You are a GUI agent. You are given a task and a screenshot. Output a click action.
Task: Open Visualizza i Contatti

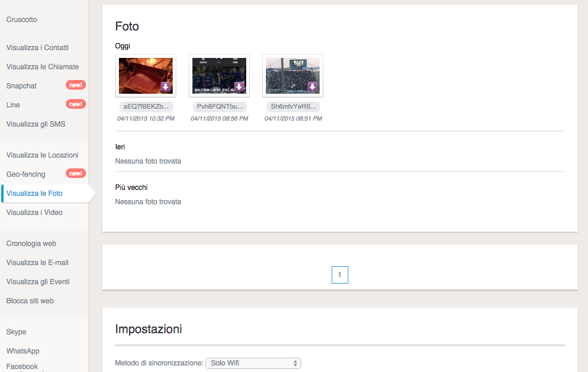[38, 48]
